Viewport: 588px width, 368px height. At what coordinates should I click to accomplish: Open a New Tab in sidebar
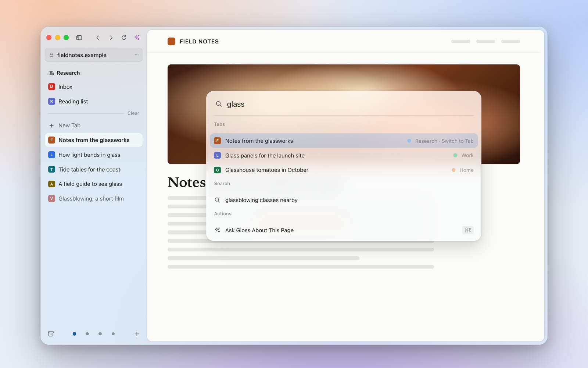pos(94,125)
